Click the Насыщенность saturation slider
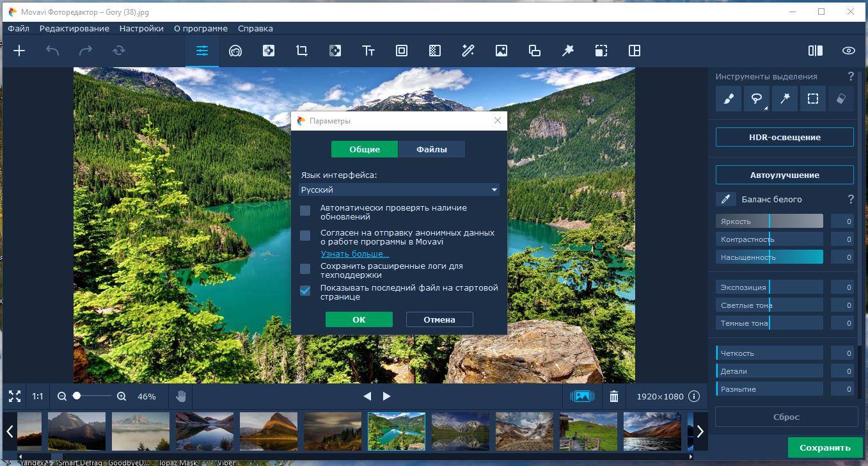The height and width of the screenshot is (466, 868). (x=769, y=257)
